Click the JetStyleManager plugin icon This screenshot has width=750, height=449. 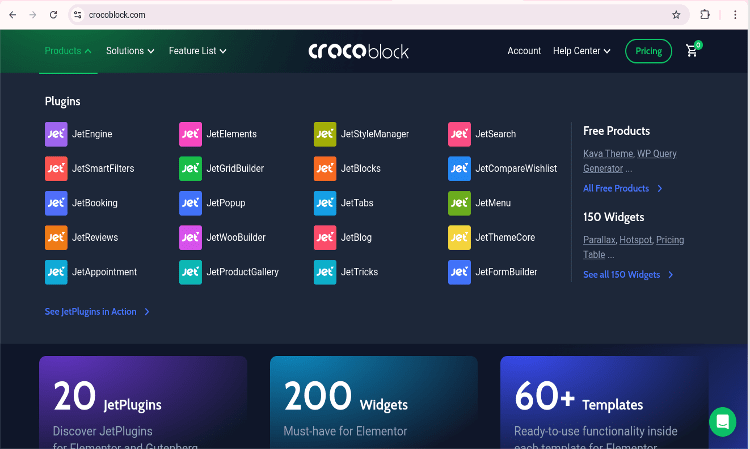point(325,134)
